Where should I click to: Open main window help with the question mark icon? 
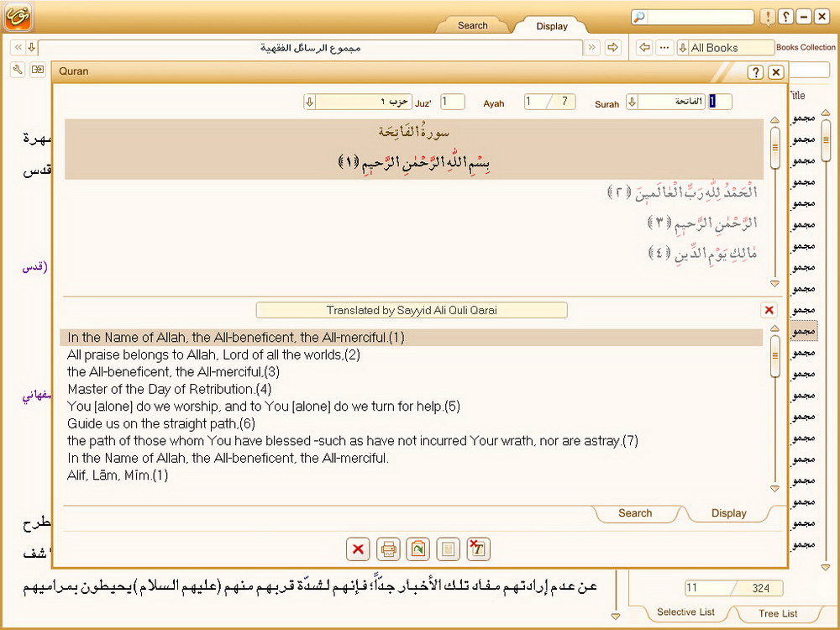[785, 17]
